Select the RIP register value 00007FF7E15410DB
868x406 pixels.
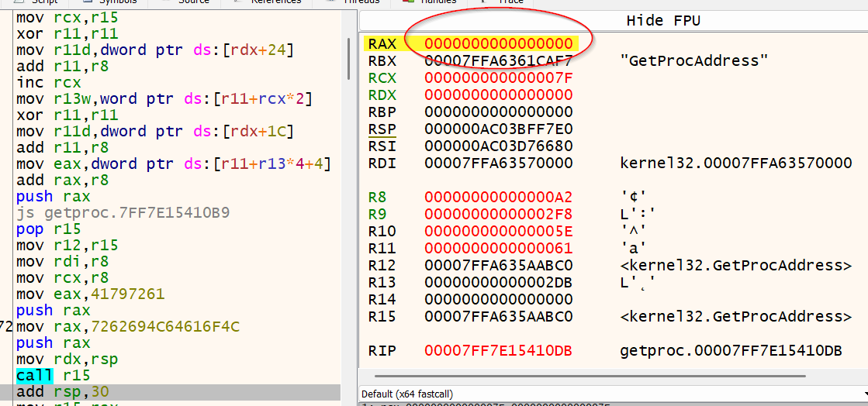pyautogui.click(x=499, y=351)
